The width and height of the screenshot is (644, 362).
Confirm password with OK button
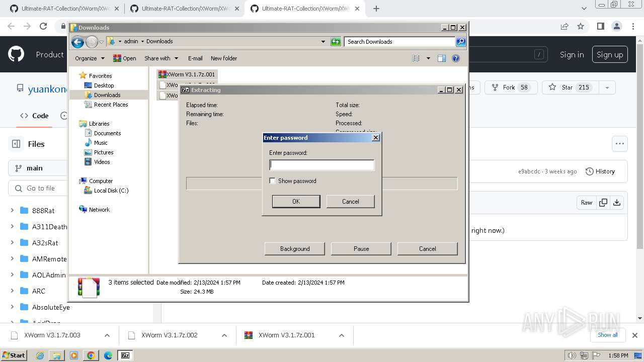[296, 202]
